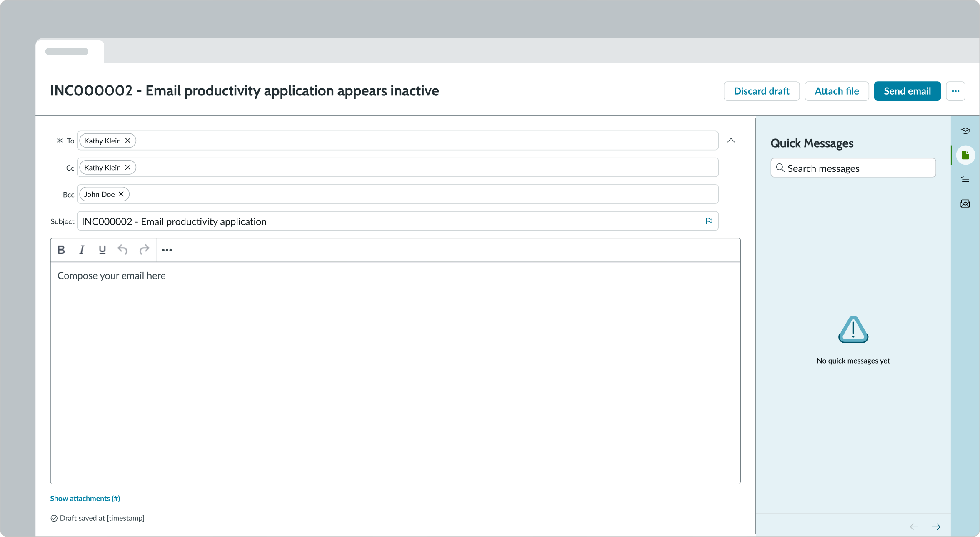Toggle italic formatting in the editor toolbar

82,250
